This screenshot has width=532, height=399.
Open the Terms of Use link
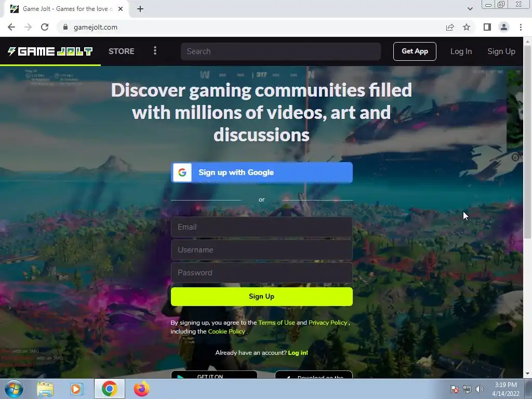[276, 323]
